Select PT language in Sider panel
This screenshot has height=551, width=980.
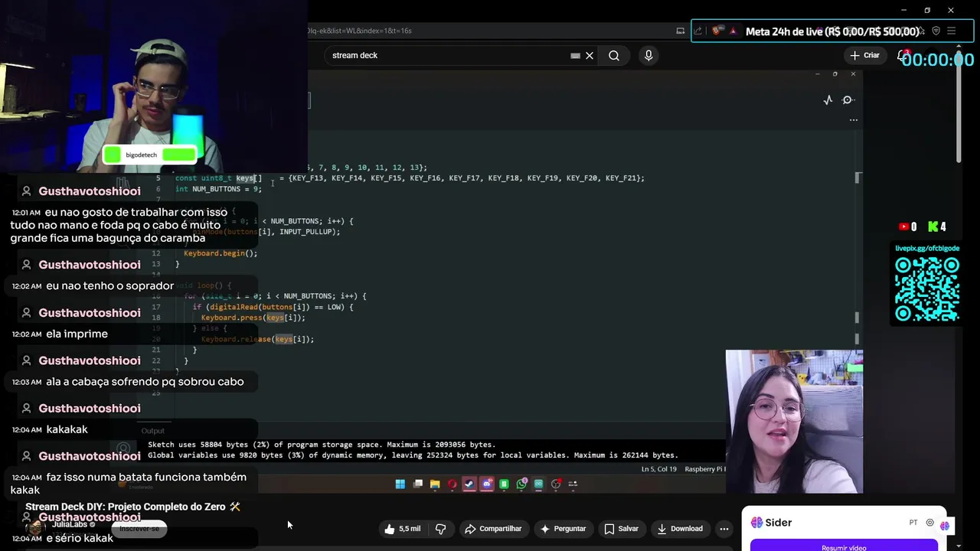click(x=913, y=523)
